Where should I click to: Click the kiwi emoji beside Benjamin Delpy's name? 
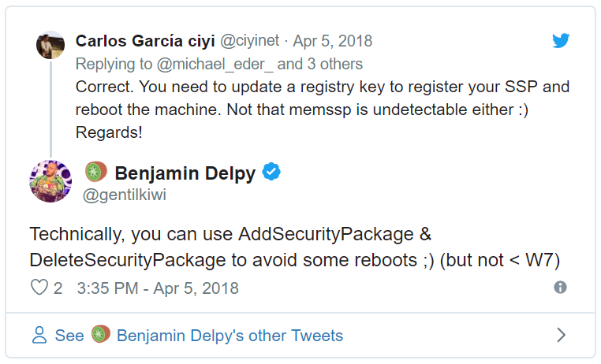tap(95, 171)
